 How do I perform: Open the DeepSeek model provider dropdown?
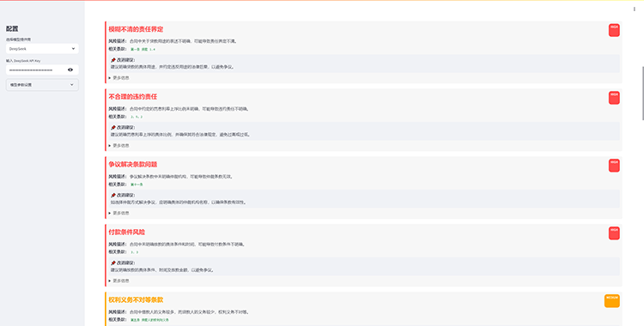[x=42, y=48]
